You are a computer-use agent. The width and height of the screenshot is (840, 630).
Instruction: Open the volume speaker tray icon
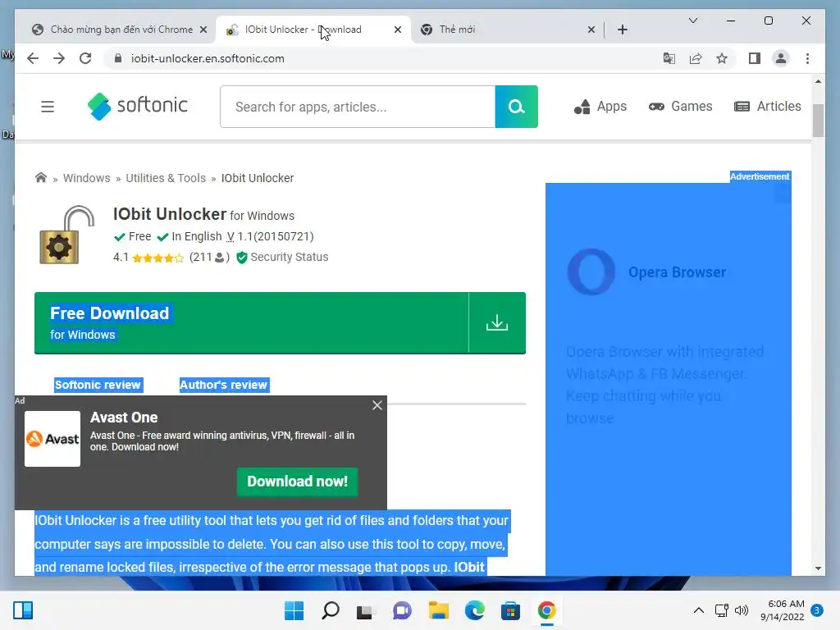coord(742,610)
